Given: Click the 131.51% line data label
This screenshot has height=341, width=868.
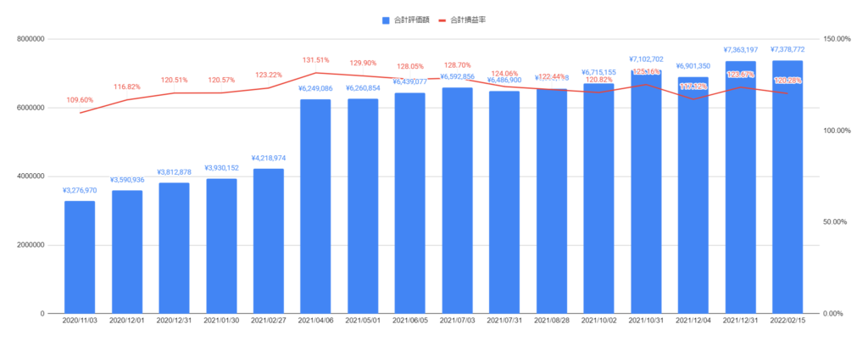Looking at the screenshot, I should coord(315,60).
